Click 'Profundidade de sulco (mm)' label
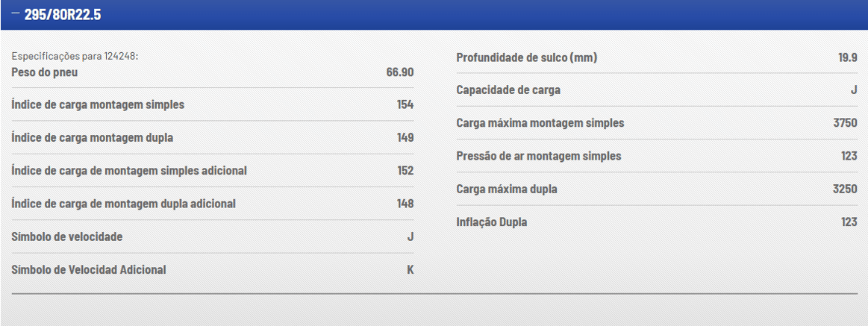Image resolution: width=868 pixels, height=326 pixels. click(527, 57)
